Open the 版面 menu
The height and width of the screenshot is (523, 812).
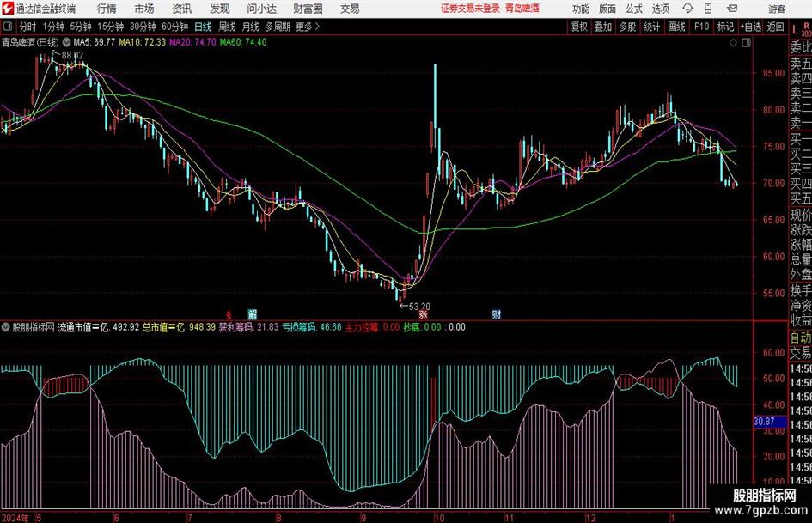[x=607, y=9]
